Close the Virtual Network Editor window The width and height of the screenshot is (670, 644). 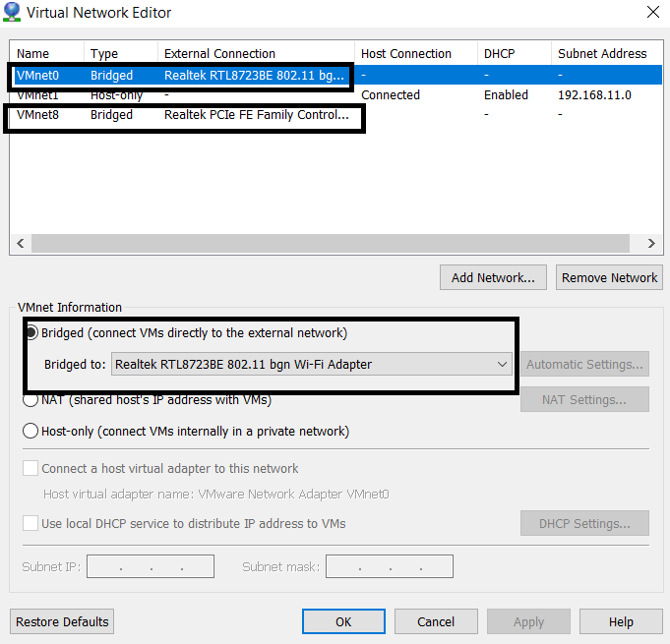[653, 12]
